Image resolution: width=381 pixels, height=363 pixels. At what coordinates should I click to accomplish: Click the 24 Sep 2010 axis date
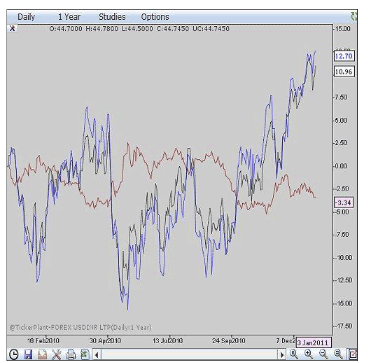229,341
